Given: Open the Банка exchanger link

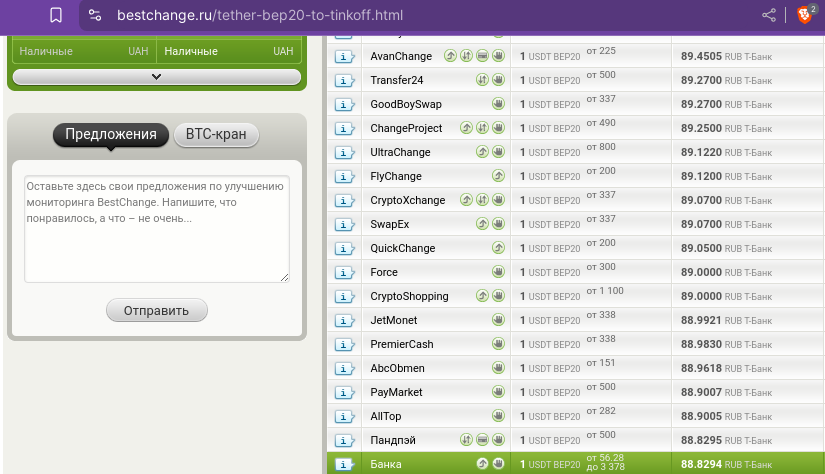Looking at the screenshot, I should [386, 465].
